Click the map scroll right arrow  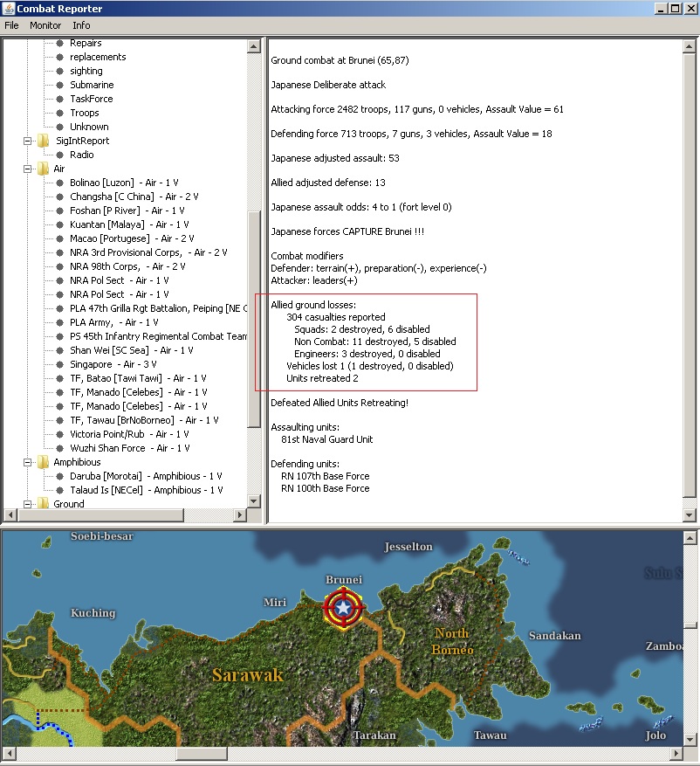(x=676, y=754)
